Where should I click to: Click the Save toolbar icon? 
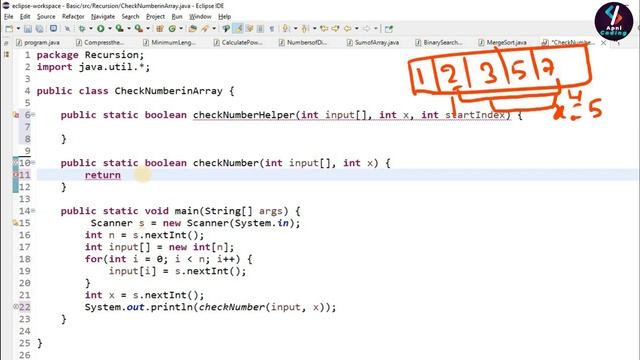point(28,29)
